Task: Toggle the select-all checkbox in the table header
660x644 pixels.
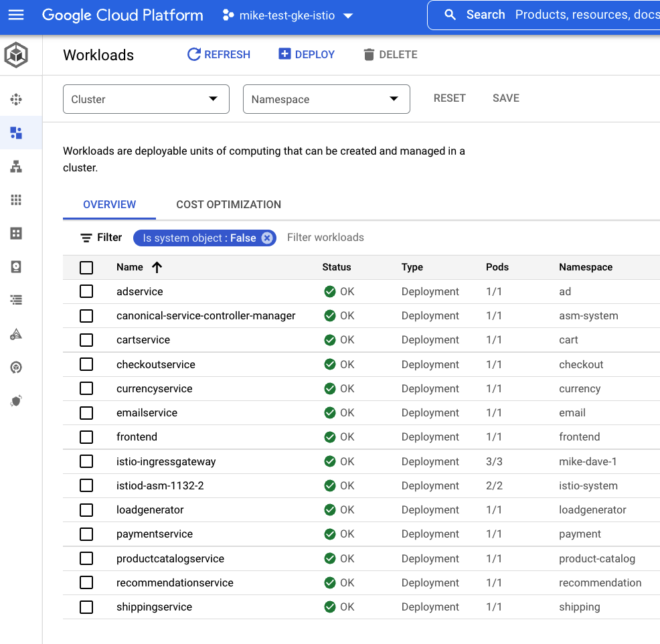Action: [x=86, y=267]
